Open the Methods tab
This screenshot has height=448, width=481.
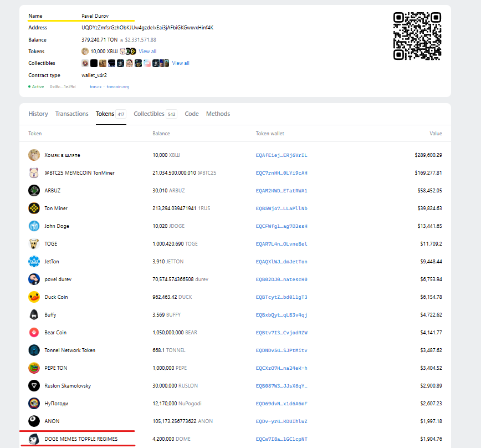(x=218, y=114)
